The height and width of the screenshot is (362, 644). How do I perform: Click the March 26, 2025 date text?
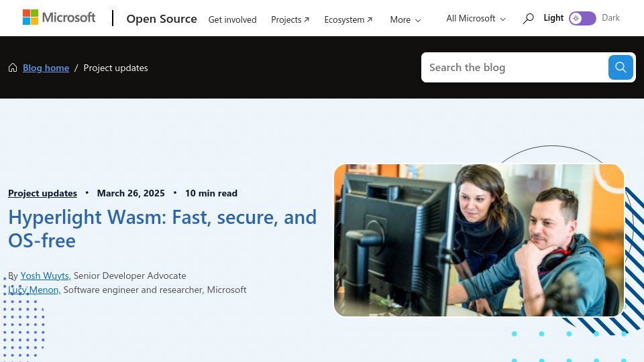point(131,193)
